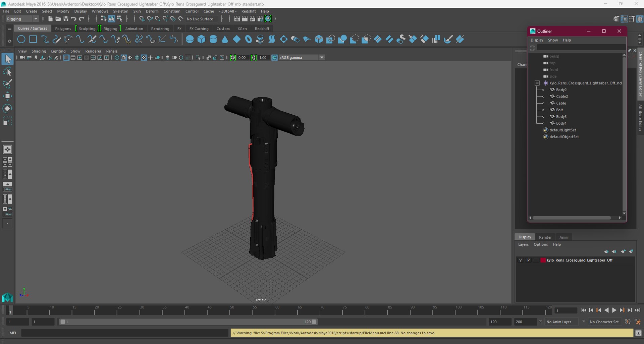This screenshot has width=644, height=344.
Task: Open the Outliner Show menu
Action: (x=553, y=40)
